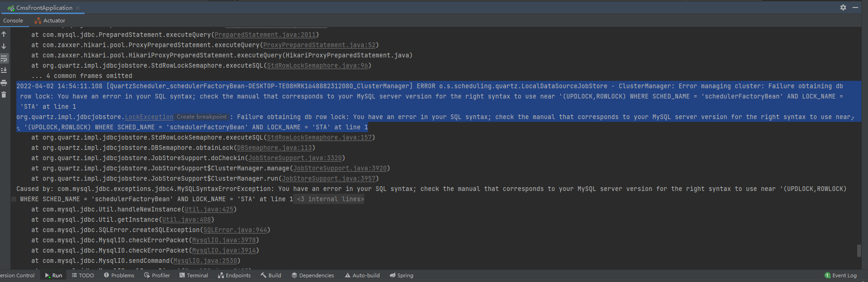This screenshot has width=868, height=282.
Task: Expand the '3 internal lines' fold
Action: [330, 199]
